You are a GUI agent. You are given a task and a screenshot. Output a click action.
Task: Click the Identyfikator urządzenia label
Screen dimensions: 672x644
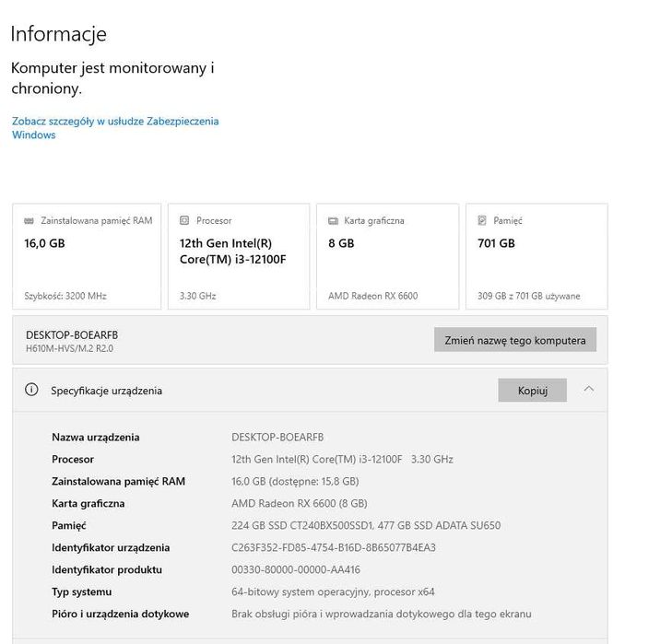point(111,547)
